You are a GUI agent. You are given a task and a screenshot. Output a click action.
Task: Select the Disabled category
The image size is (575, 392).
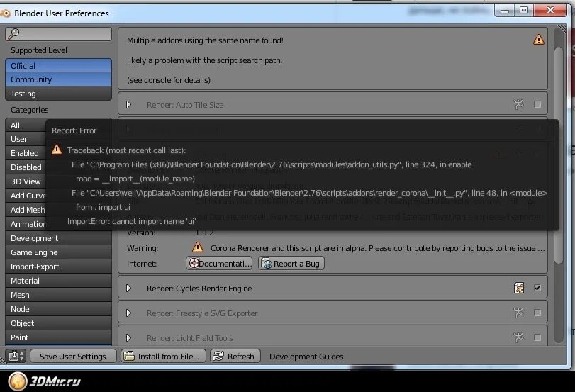click(26, 167)
